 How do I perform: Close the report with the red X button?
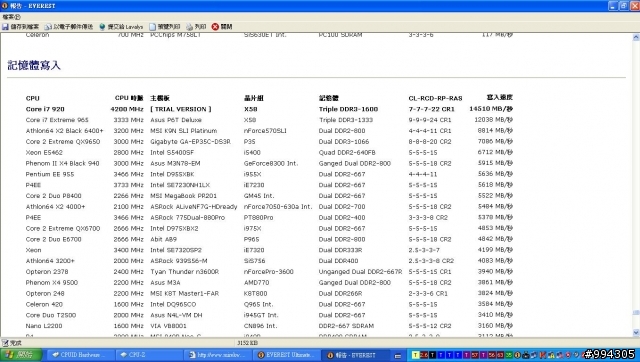222,27
